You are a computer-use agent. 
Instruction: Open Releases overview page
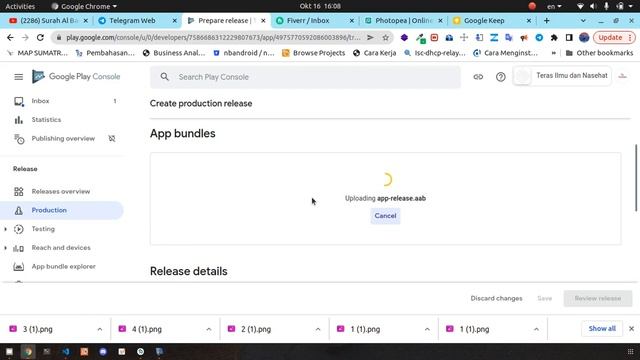[x=60, y=191]
